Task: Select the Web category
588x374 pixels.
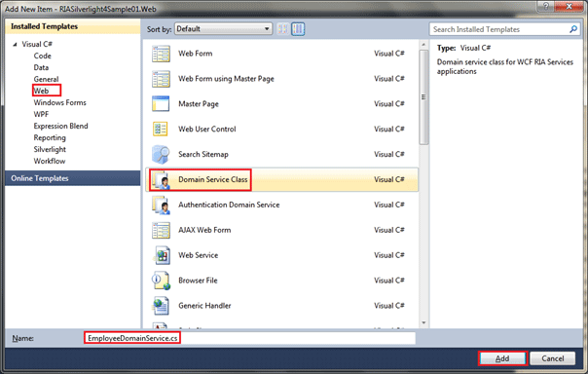Action: tap(41, 91)
